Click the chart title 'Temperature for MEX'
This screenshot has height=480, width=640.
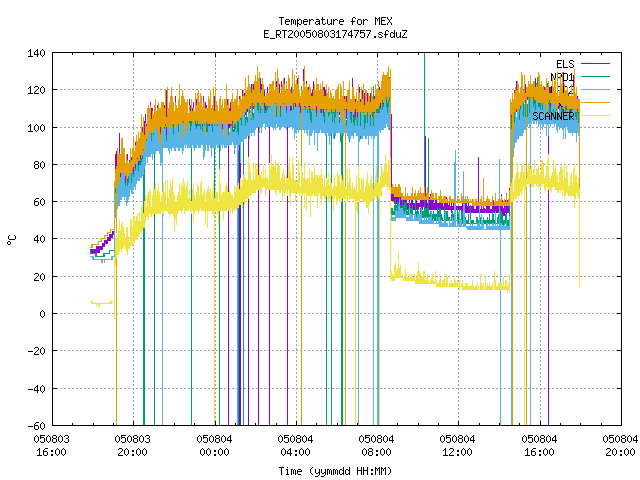335,21
